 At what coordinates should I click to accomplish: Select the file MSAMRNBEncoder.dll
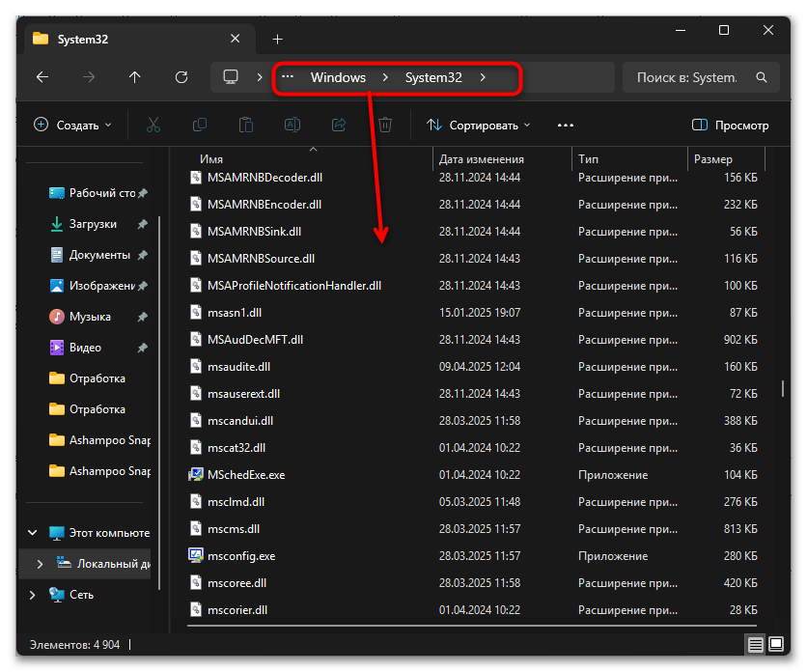[x=264, y=205]
